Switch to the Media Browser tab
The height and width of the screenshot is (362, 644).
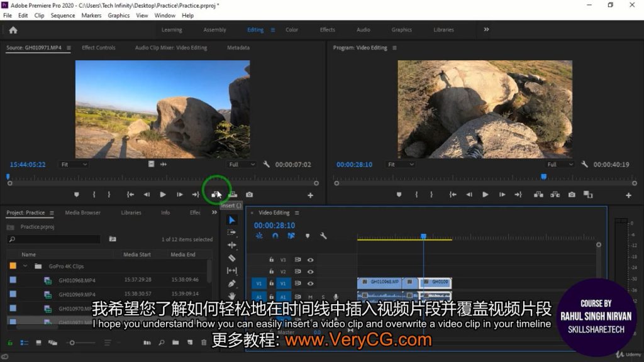tap(82, 212)
